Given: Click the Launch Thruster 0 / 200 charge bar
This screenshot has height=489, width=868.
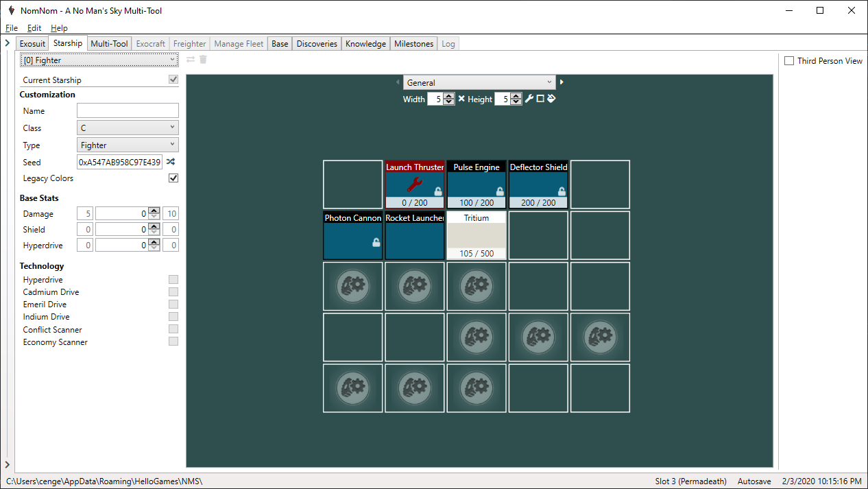Looking at the screenshot, I should pyautogui.click(x=415, y=202).
